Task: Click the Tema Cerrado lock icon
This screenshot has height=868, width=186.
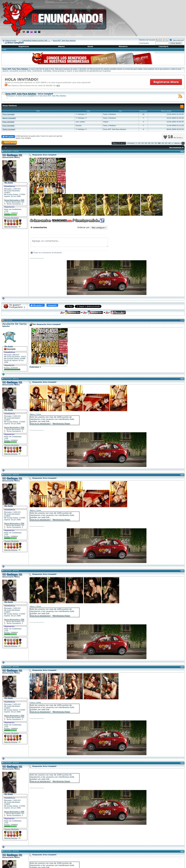Action: (x=9, y=142)
